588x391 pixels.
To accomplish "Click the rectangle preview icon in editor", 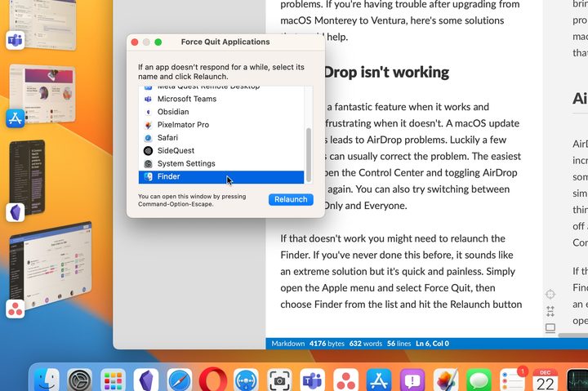I will [x=550, y=328].
